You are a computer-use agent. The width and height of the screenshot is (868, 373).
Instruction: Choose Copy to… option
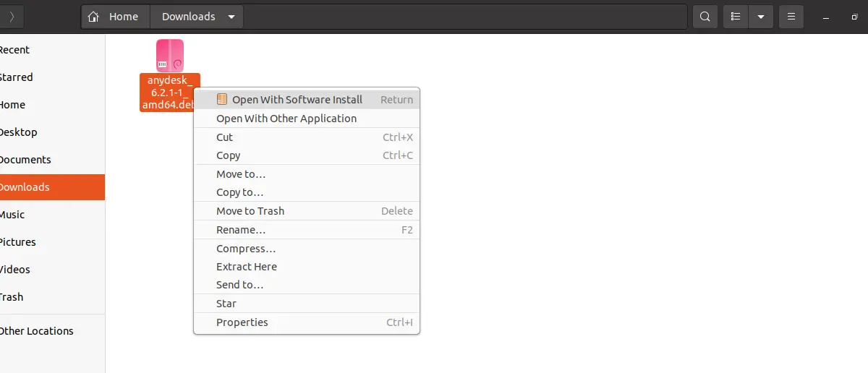click(x=307, y=192)
